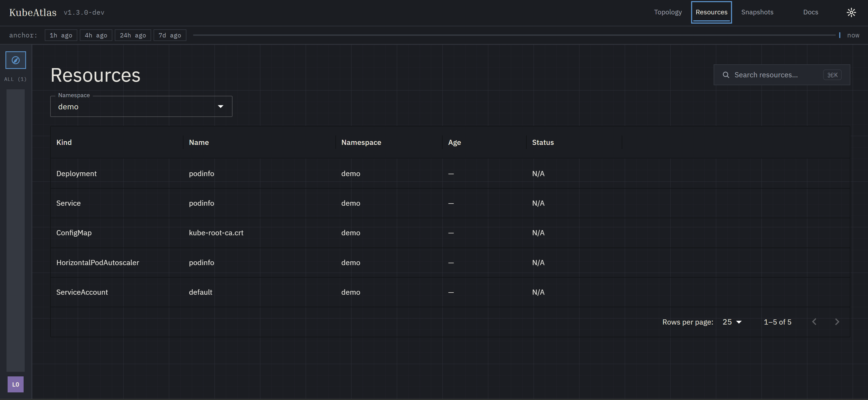This screenshot has width=868, height=400.
Task: Click the search magnifier icon
Action: click(726, 75)
